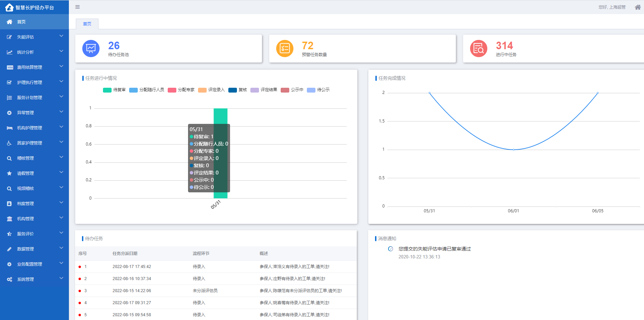This screenshot has width=644, height=320.
Task: Toggle the 分配专家 legend series
Action: click(x=181, y=90)
